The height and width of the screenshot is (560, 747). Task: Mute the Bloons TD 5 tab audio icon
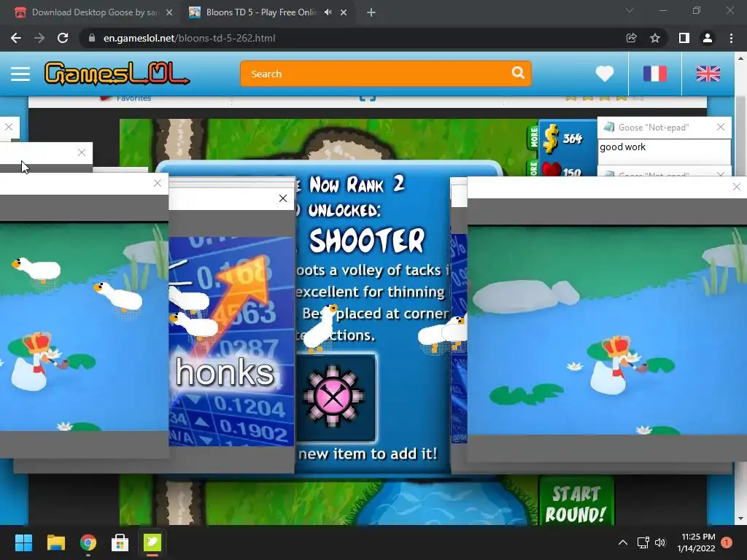(x=328, y=12)
